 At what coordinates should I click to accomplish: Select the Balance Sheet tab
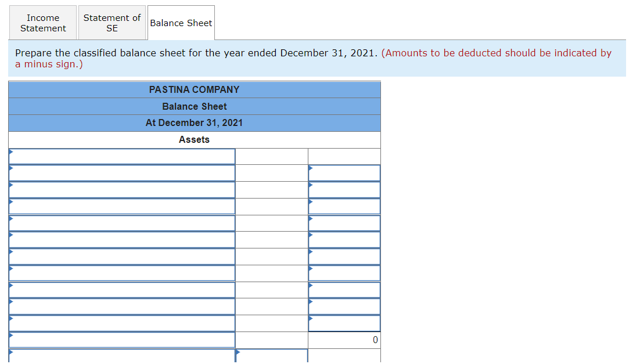(181, 23)
